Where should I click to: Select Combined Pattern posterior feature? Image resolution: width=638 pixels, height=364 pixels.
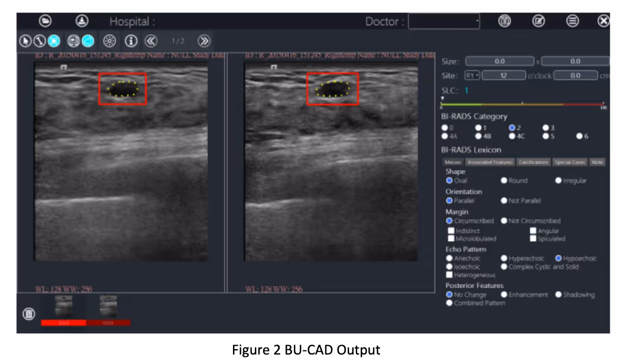tap(449, 303)
